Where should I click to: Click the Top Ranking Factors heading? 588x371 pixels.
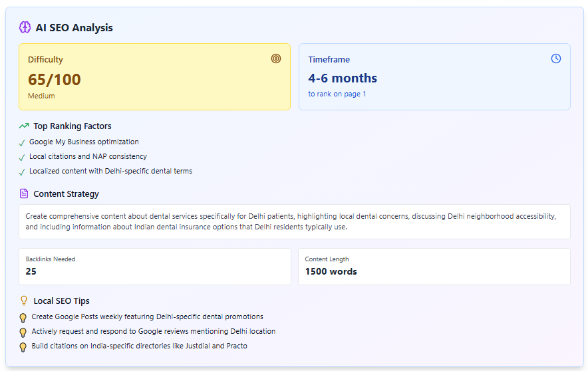tap(73, 126)
